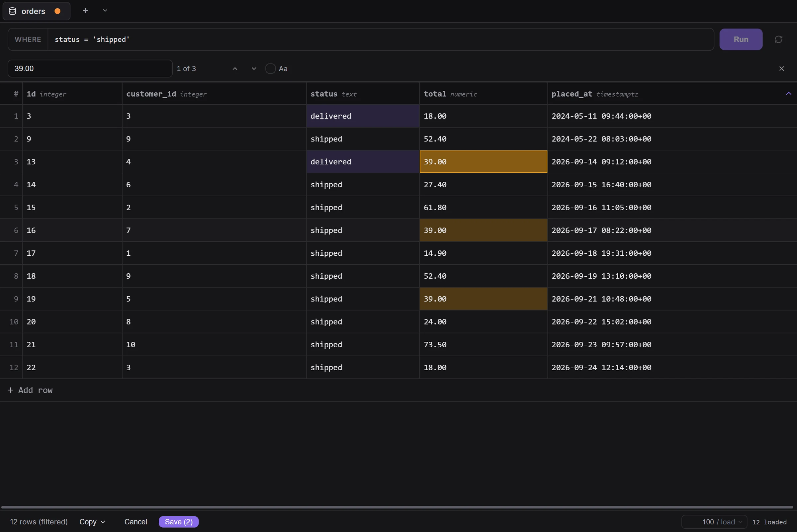Click the total column header
This screenshot has width=797, height=532.
[x=483, y=94]
